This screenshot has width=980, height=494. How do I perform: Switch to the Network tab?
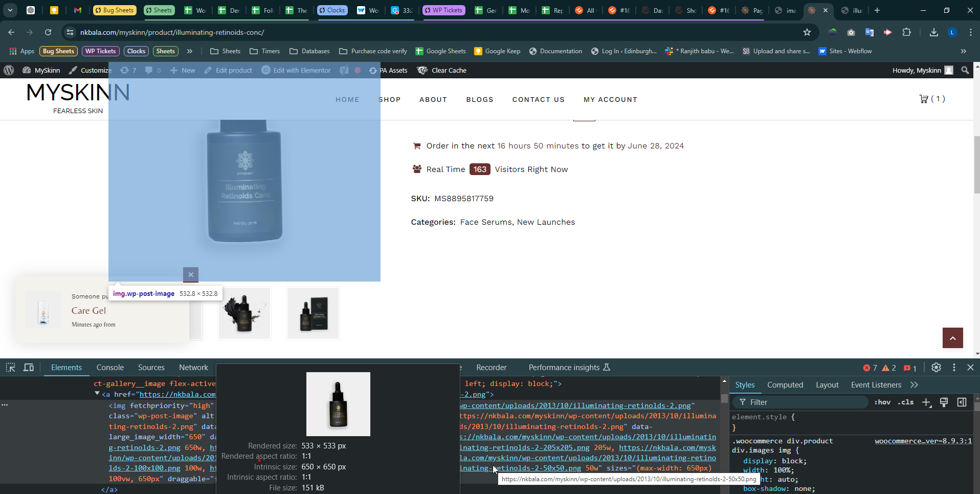coord(193,368)
